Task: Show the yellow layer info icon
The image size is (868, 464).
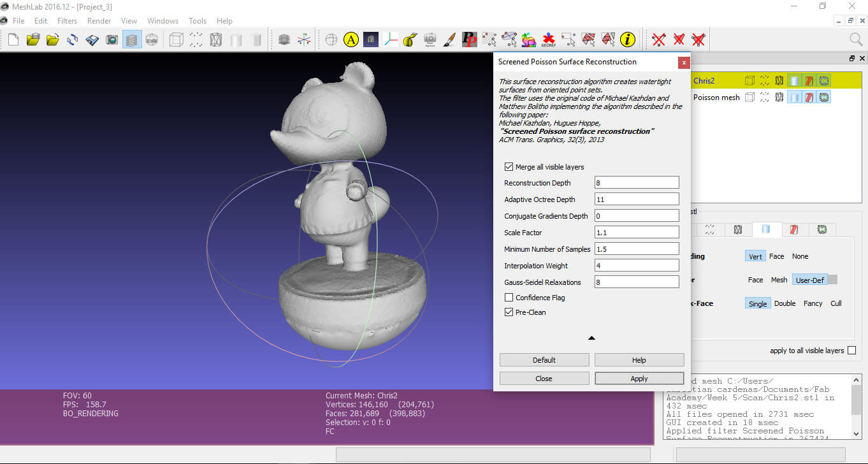Action: coord(628,40)
